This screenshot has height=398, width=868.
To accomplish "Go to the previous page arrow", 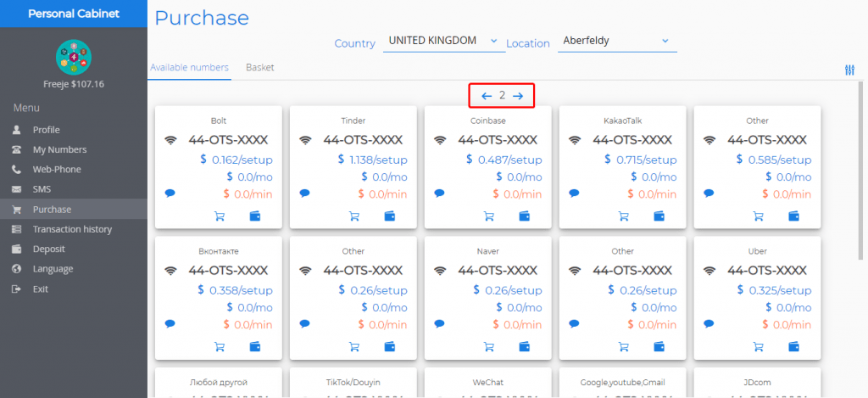I will (x=487, y=96).
